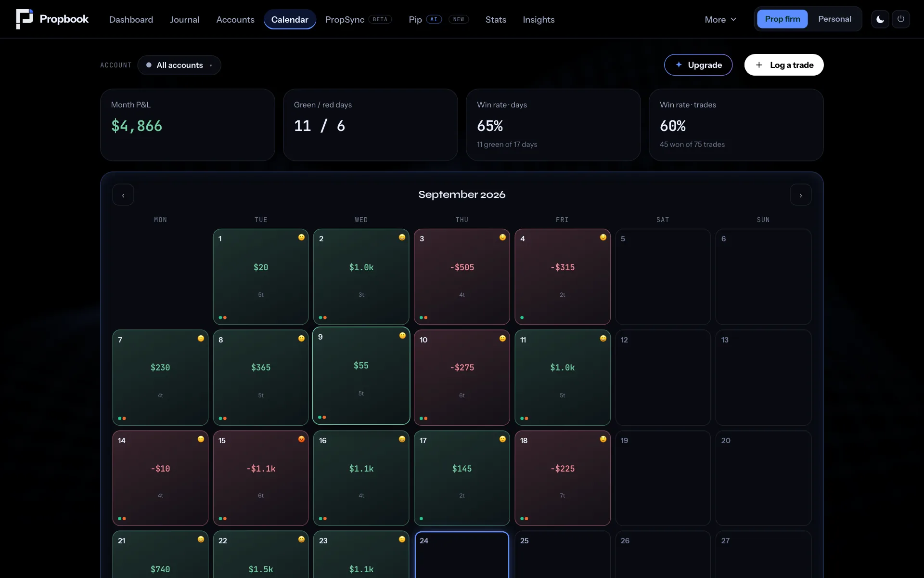924x578 pixels.
Task: Click Month P&L value $4,866
Action: [x=137, y=126]
